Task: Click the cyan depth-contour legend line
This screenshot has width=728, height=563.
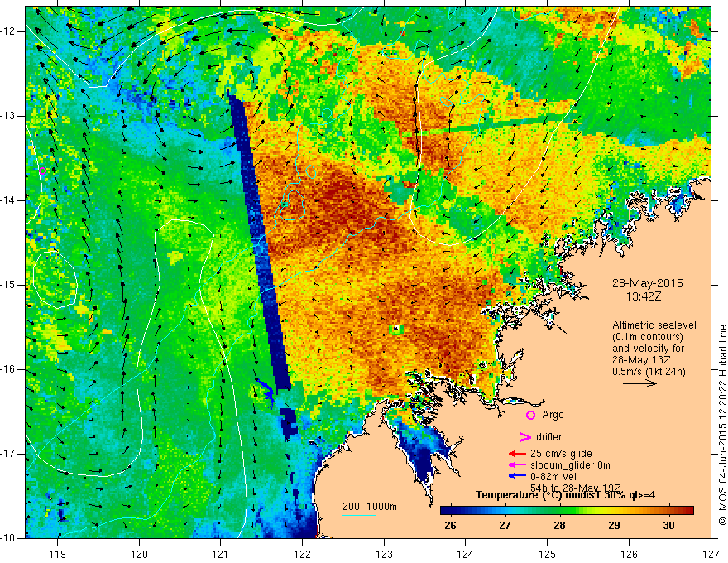Action: pyautogui.click(x=359, y=515)
